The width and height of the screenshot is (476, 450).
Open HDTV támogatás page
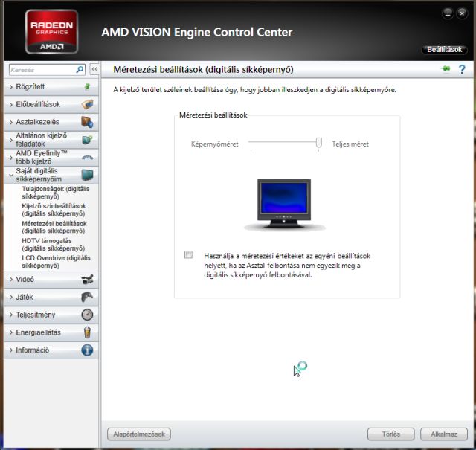[x=53, y=245]
